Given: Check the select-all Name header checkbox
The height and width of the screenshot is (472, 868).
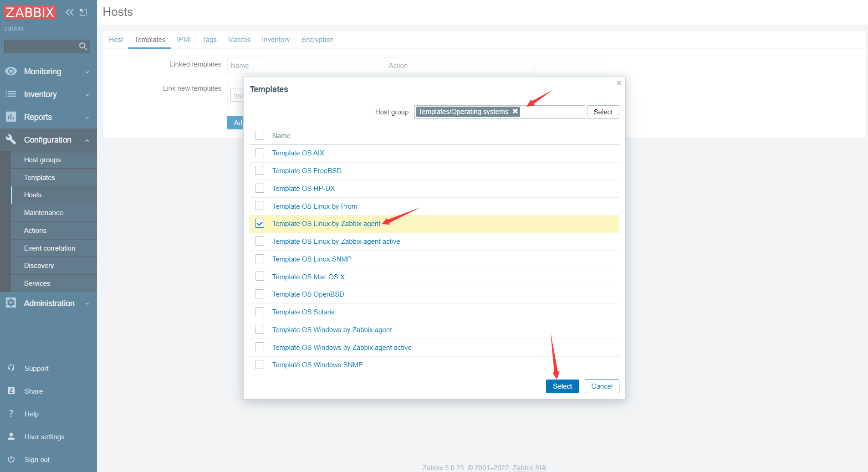Looking at the screenshot, I should (x=260, y=135).
